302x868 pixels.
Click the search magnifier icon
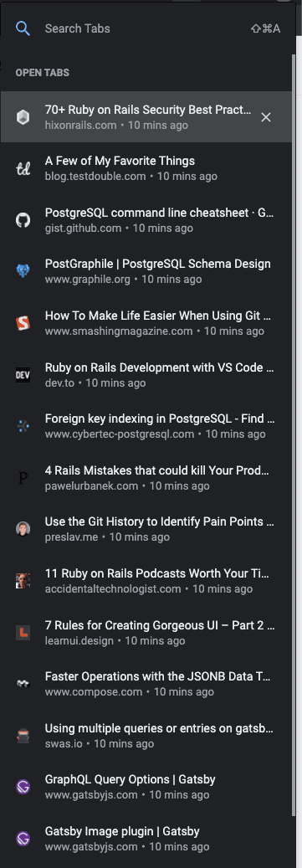(x=23, y=28)
